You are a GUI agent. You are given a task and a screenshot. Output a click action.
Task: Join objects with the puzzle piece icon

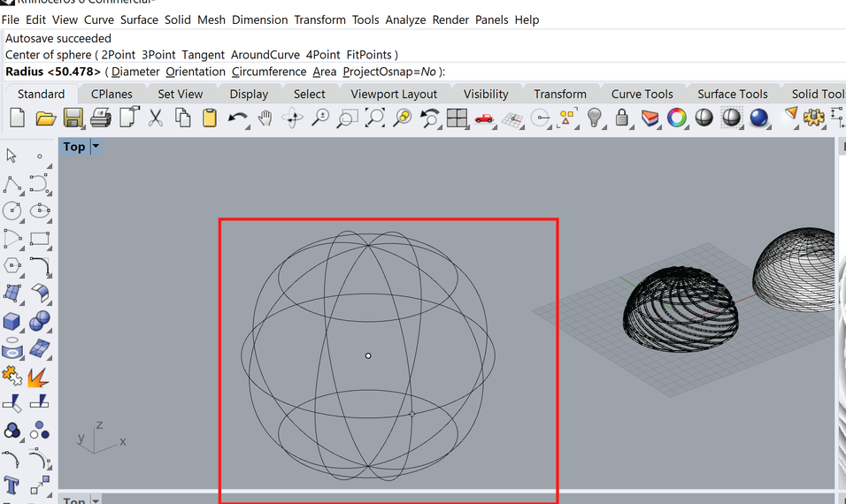coord(12,377)
